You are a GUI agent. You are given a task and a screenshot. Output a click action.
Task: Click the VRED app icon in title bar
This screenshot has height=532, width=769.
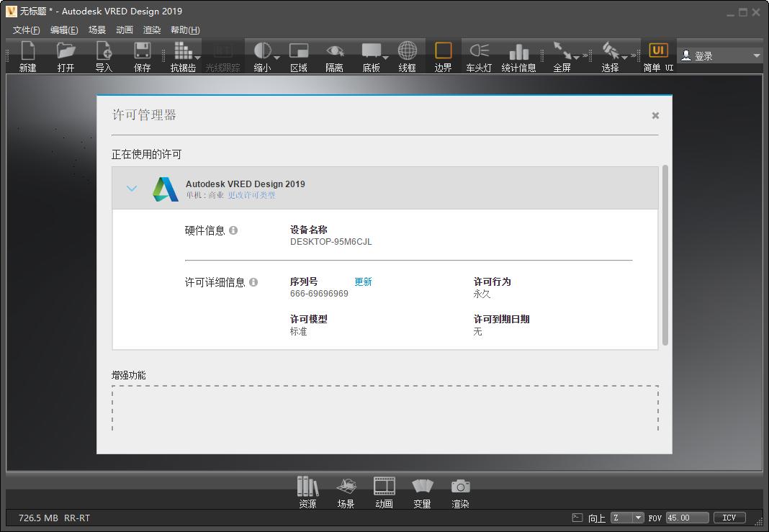coord(12,11)
